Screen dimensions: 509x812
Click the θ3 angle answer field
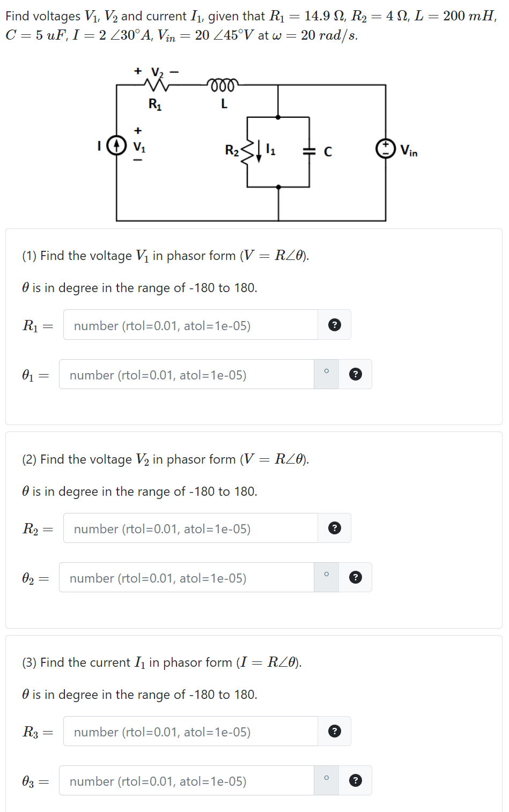click(186, 780)
